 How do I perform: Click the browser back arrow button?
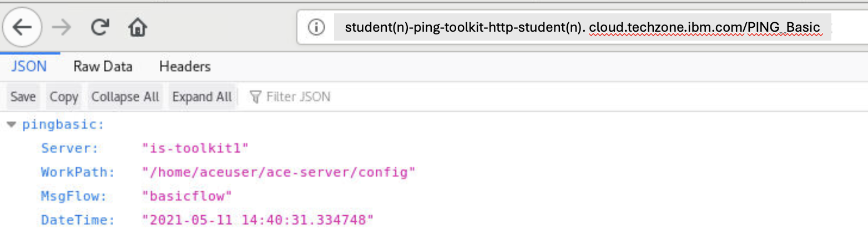point(22,27)
